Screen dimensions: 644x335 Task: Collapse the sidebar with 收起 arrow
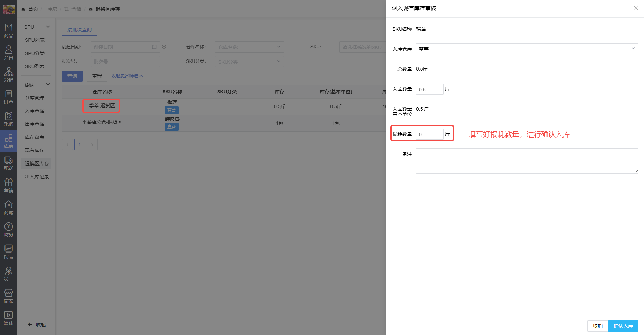tap(37, 325)
